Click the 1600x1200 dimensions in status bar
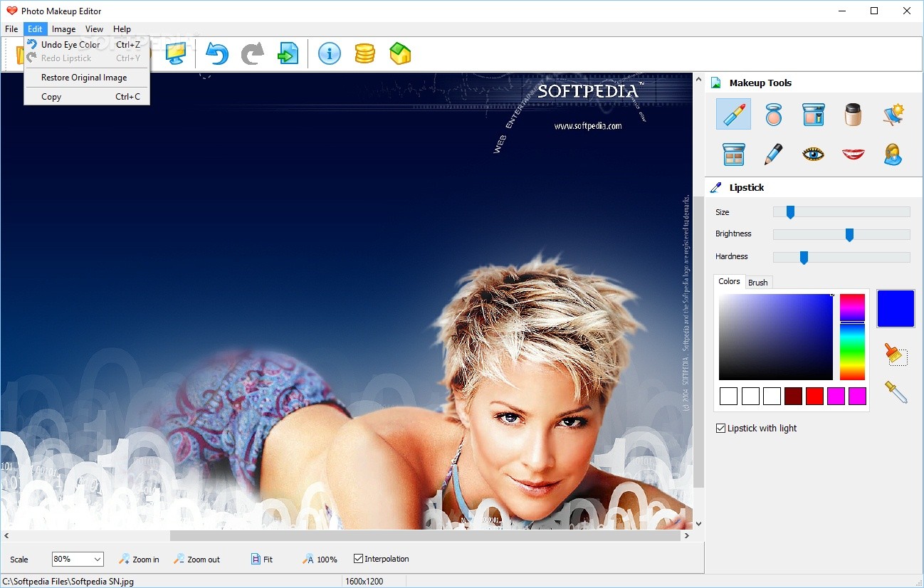The height and width of the screenshot is (588, 924). [x=364, y=582]
